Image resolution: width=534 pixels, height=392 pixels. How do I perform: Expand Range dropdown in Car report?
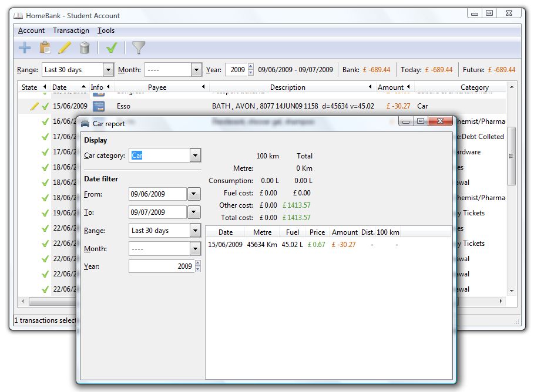click(x=195, y=231)
